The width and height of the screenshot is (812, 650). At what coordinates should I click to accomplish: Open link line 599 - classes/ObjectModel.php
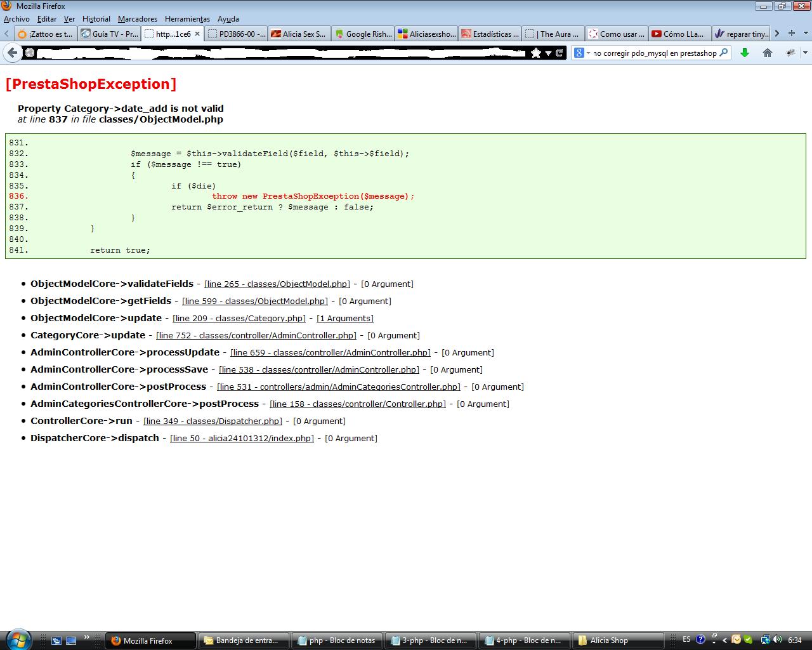coord(255,301)
